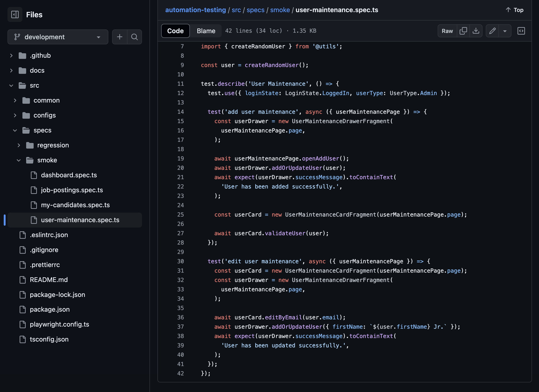Click the playwright.config.ts file icon
The image size is (539, 392).
[x=23, y=324]
